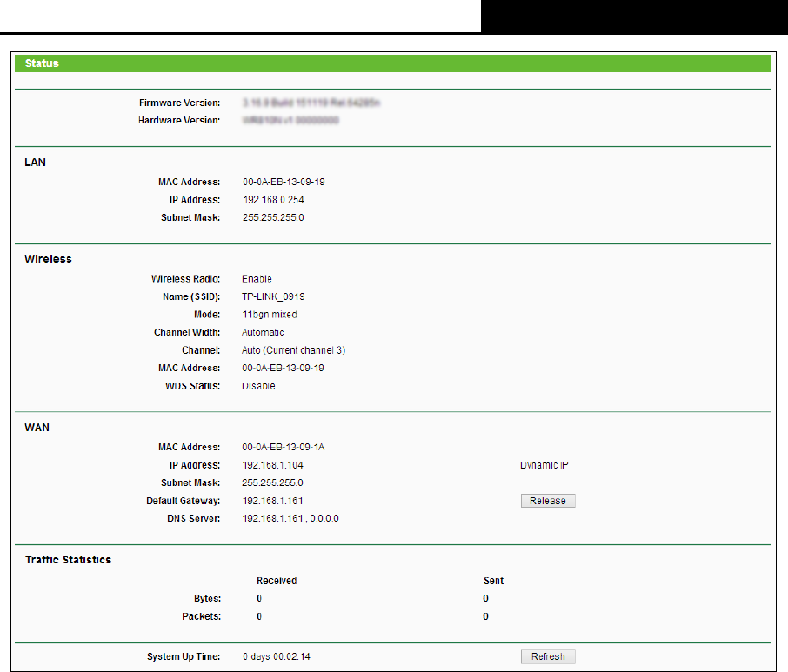Select the Received column header

[x=277, y=581]
